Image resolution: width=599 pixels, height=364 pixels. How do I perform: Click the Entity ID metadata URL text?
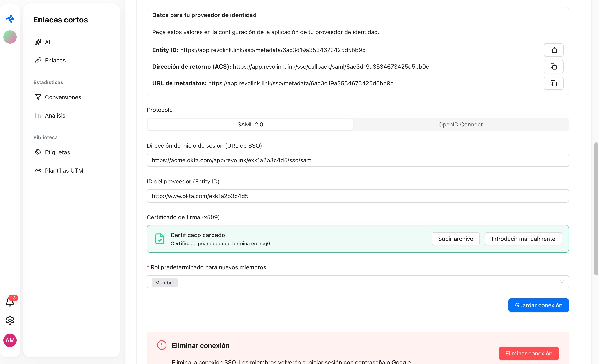point(272,50)
